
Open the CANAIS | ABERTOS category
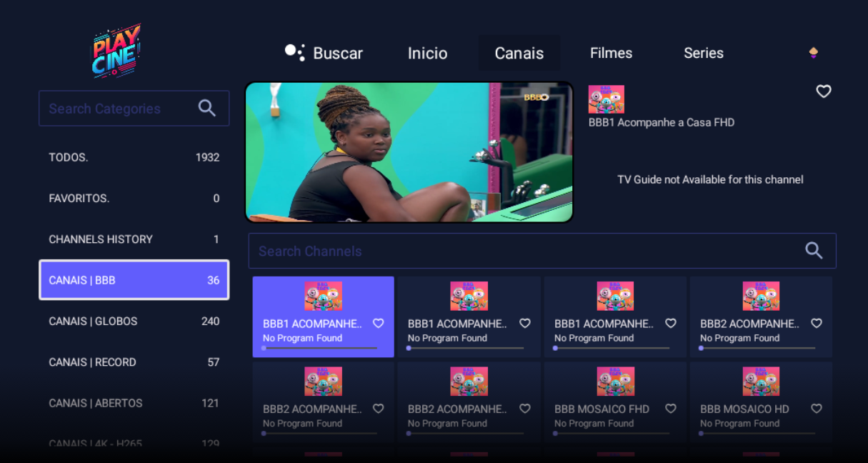134,403
